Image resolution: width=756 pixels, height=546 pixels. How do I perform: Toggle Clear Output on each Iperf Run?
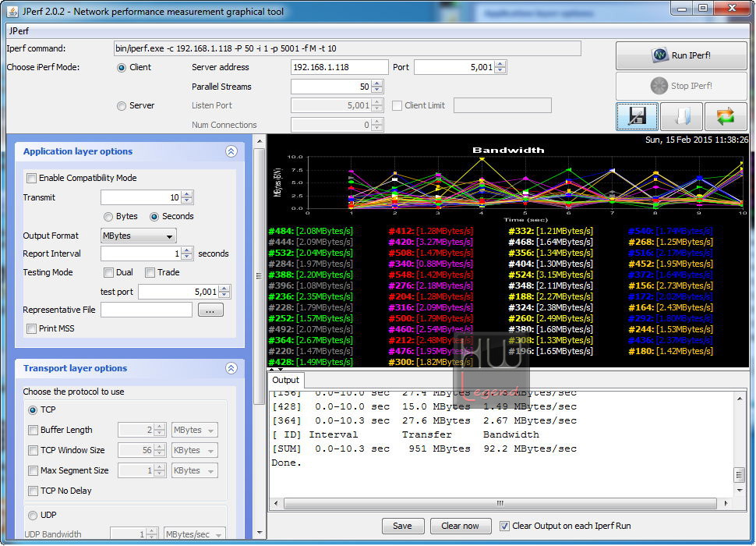(504, 526)
